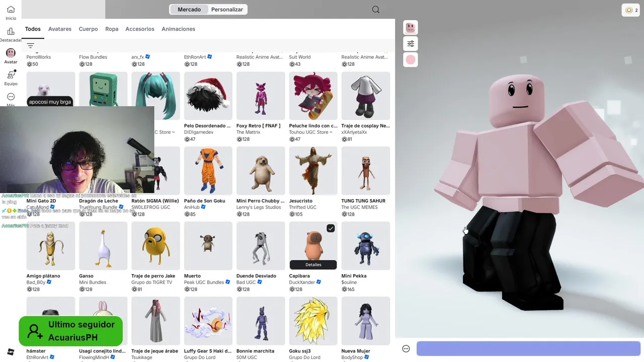The width and height of the screenshot is (644, 362).
Task: Open the Más options icon in sidebar
Action: [x=11, y=97]
